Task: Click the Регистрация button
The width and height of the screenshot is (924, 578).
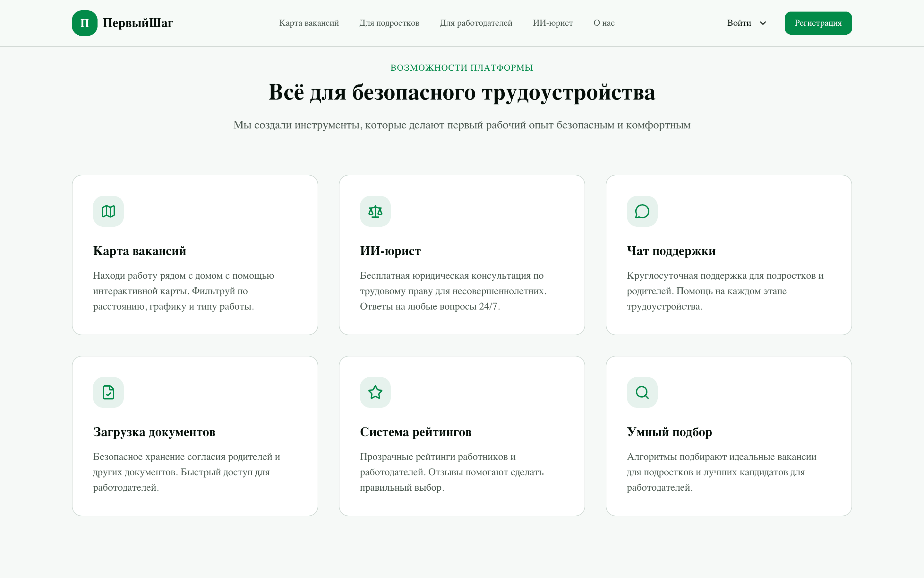Action: (x=818, y=23)
